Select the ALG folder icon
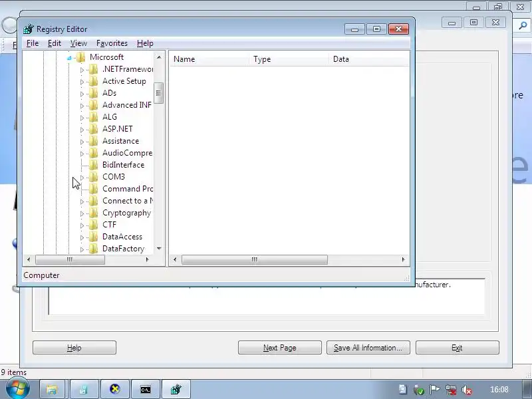The height and width of the screenshot is (399, 532). click(x=93, y=117)
